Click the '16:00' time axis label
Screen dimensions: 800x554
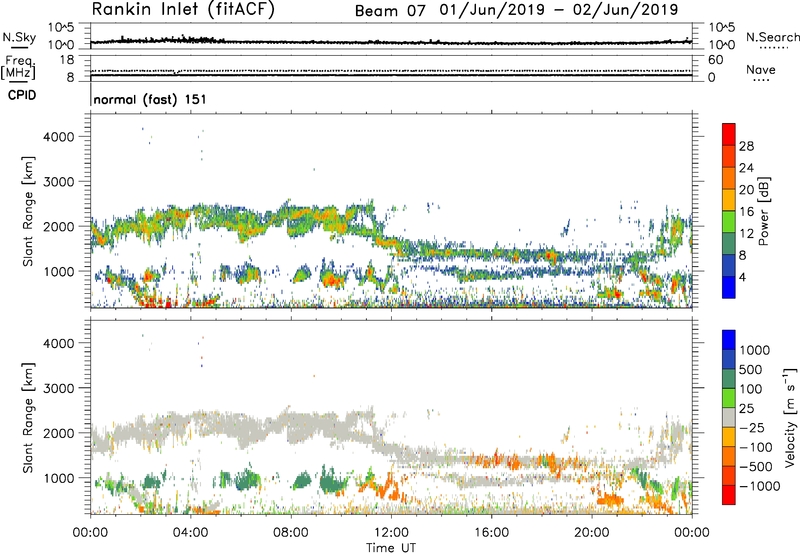491,533
